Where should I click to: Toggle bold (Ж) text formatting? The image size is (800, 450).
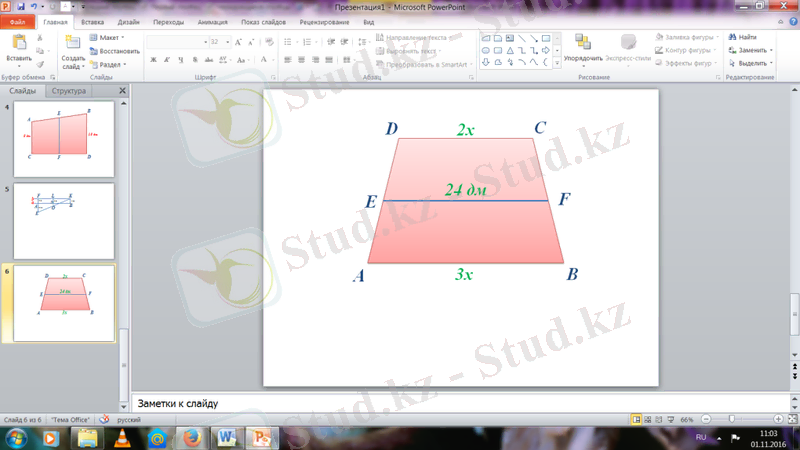coord(154,60)
